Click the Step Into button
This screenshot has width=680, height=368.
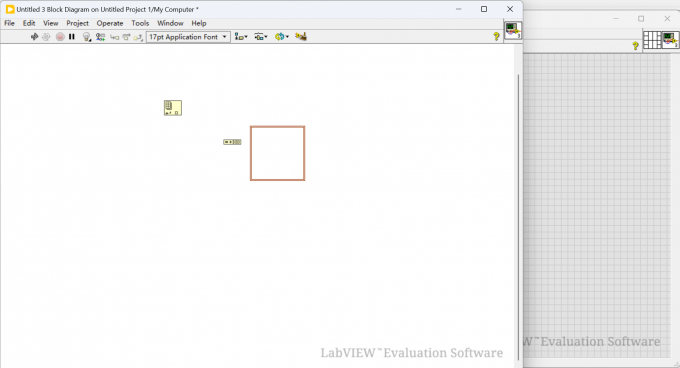[114, 37]
